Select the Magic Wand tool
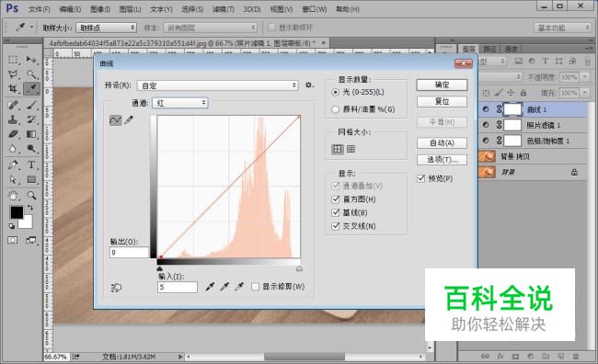 31,74
